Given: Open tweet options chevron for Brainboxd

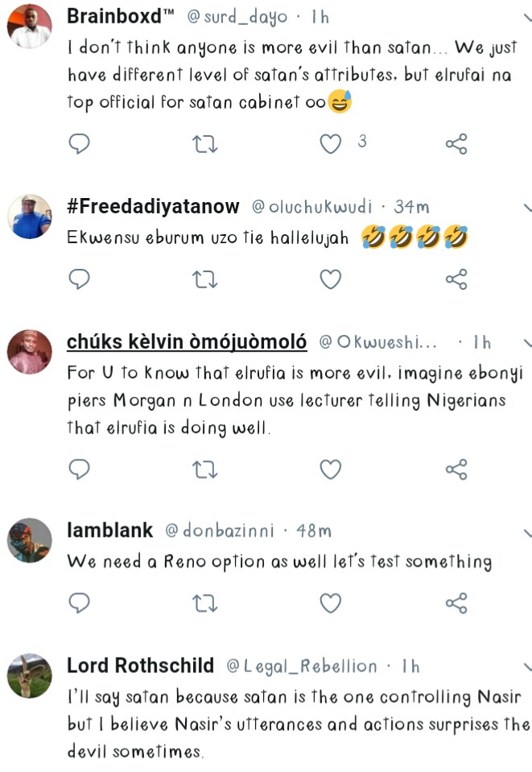Looking at the screenshot, I should pos(526,18).
